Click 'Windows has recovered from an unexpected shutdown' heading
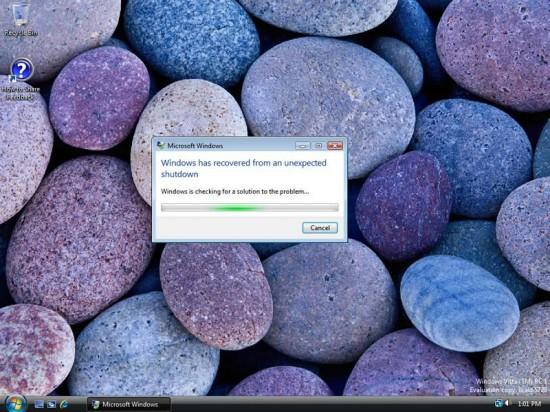The width and height of the screenshot is (550, 412). (243, 168)
